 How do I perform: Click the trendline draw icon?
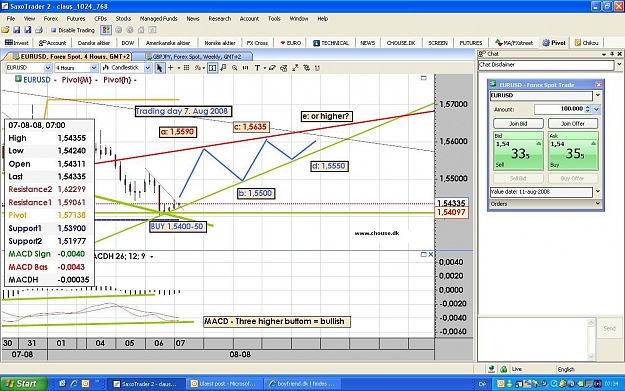coord(295,68)
